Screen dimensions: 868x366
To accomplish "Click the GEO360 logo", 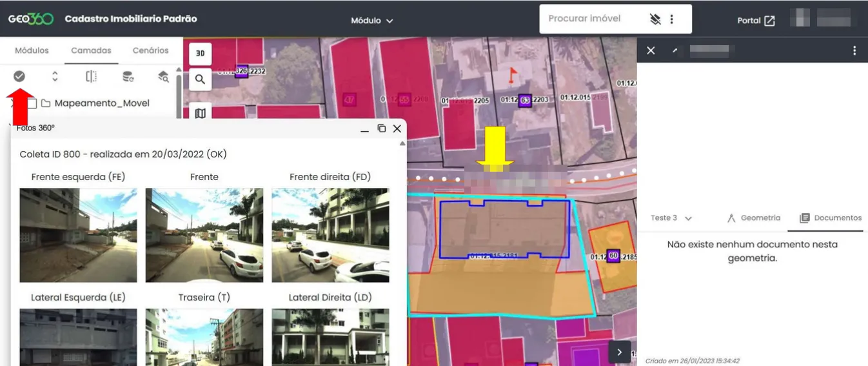I will [x=30, y=19].
